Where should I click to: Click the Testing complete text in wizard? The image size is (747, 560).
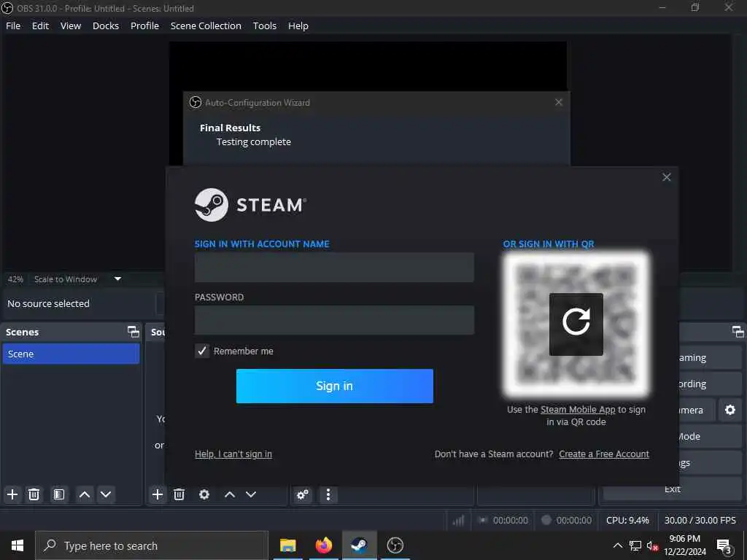[x=253, y=142]
